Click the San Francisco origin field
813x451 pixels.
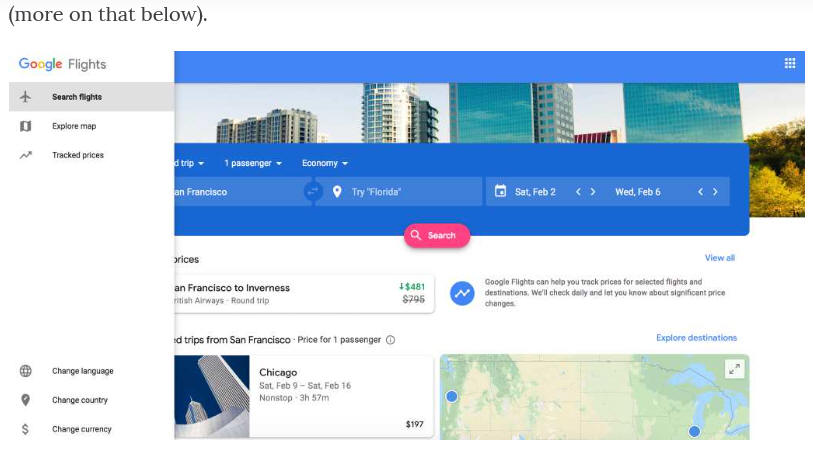coord(243,192)
